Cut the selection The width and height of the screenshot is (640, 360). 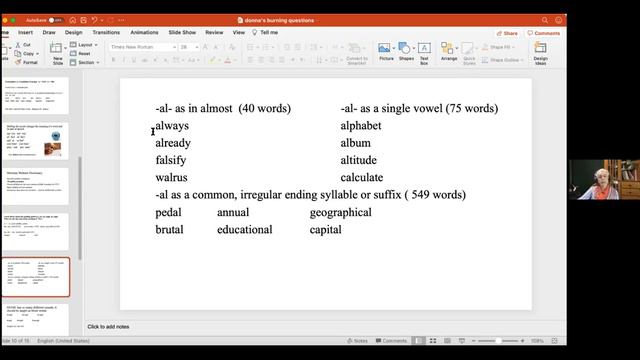[x=23, y=44]
